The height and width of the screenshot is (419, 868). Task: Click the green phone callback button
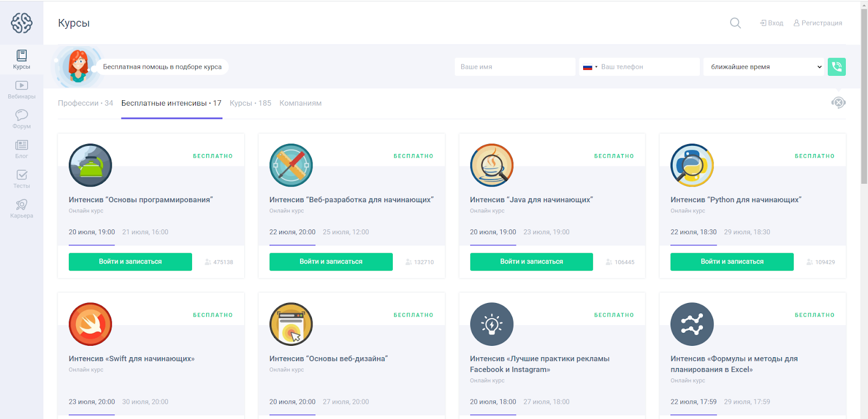point(837,67)
